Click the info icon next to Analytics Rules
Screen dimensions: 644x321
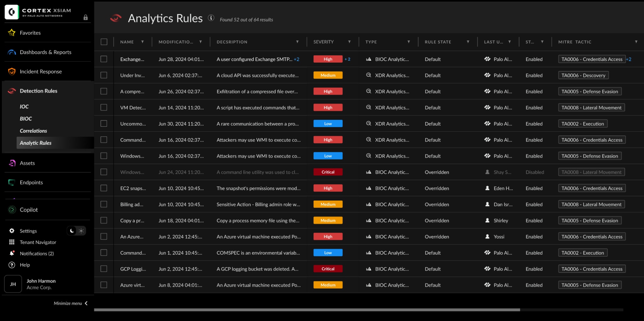point(211,18)
